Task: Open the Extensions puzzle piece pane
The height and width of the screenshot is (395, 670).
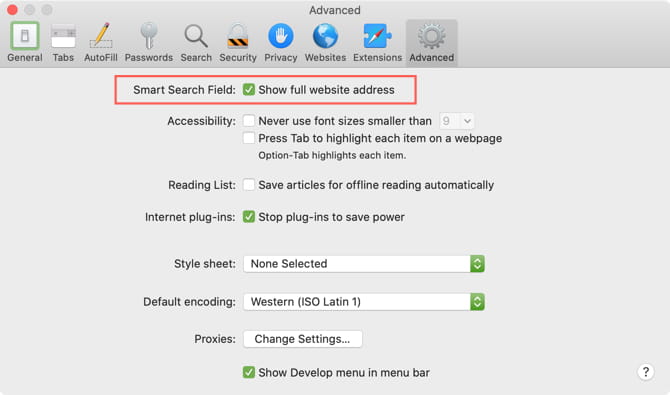Action: click(x=377, y=43)
